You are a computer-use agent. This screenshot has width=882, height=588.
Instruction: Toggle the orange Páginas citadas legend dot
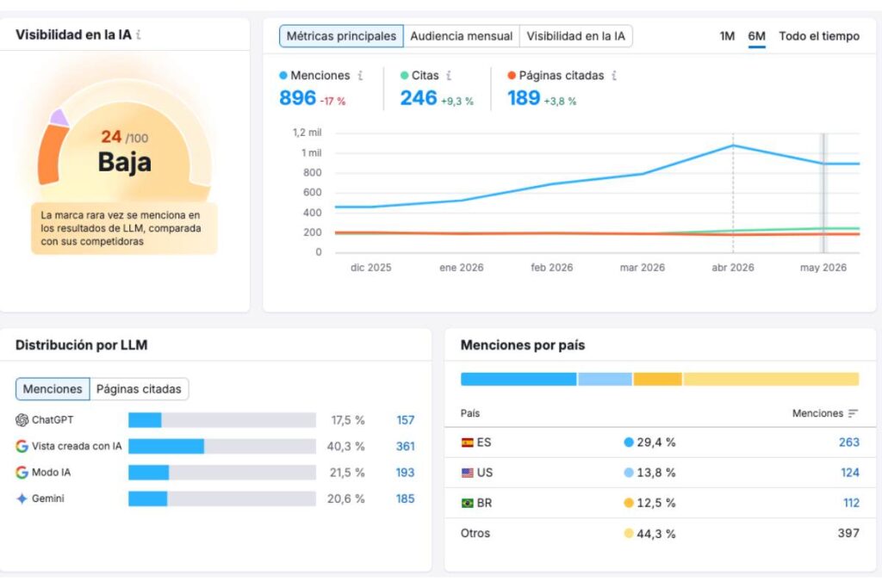pyautogui.click(x=512, y=75)
